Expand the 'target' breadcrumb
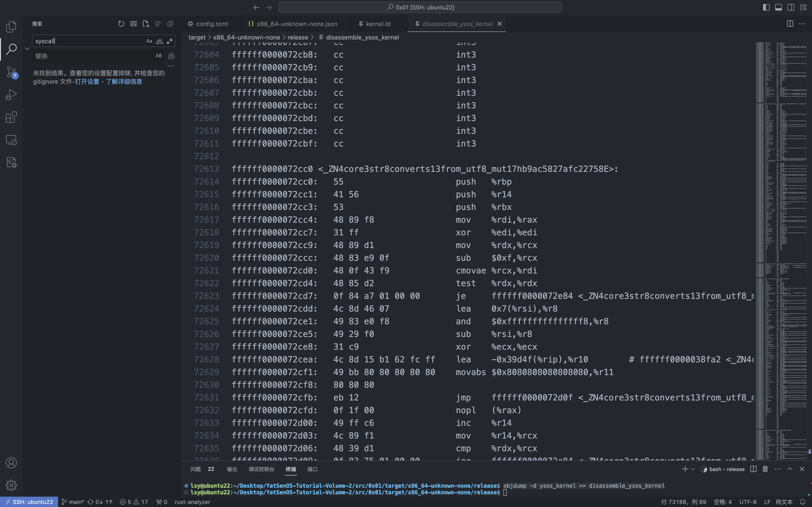The height and width of the screenshot is (507, 812). click(x=197, y=37)
